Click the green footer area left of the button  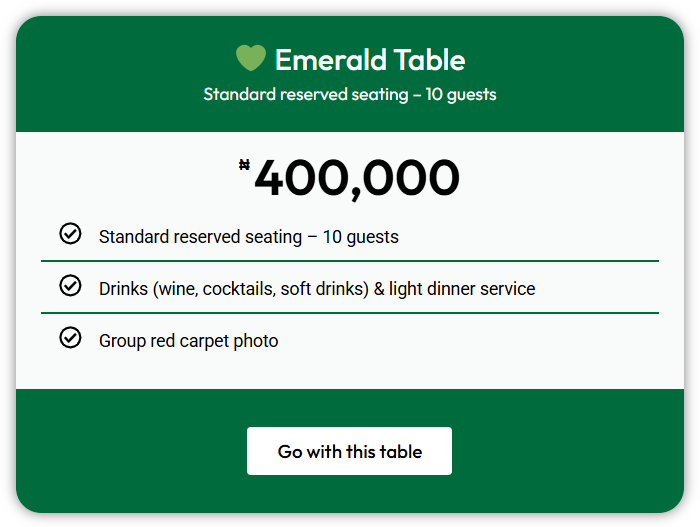[x=130, y=451]
